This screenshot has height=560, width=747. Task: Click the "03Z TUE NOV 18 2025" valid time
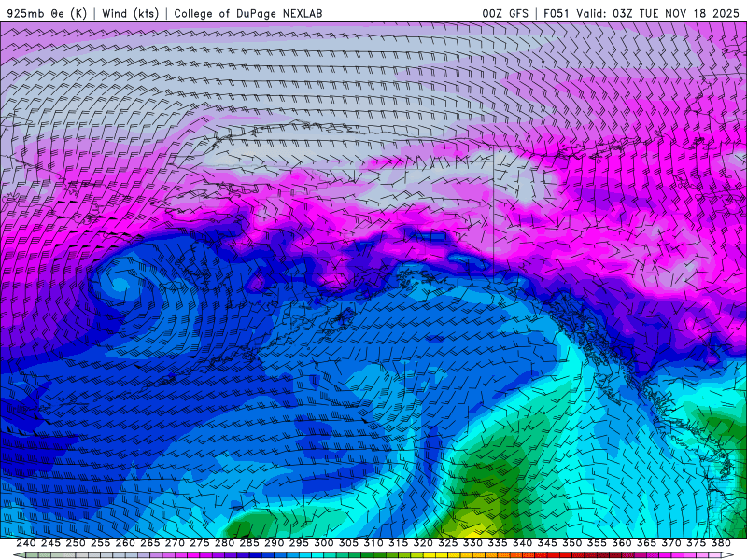pos(675,13)
